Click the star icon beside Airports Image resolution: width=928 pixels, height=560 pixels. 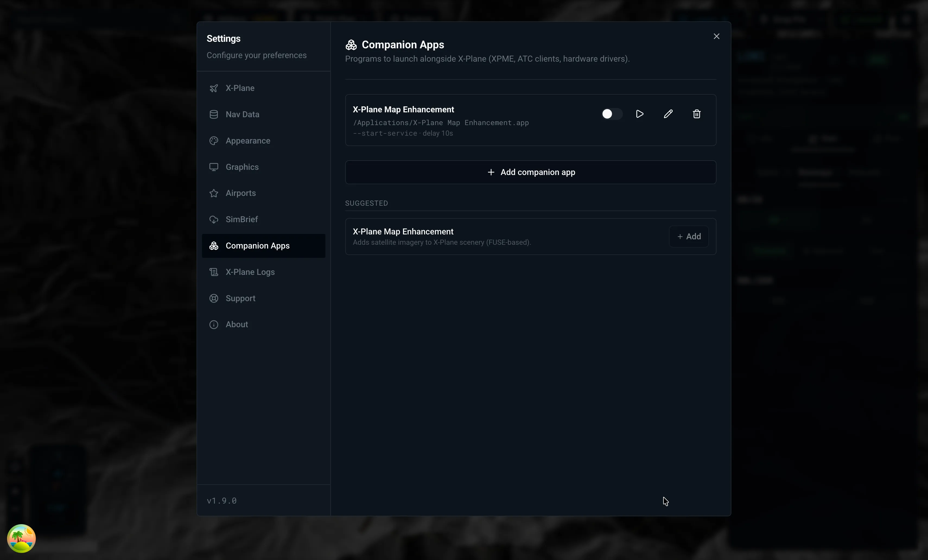[x=214, y=193]
